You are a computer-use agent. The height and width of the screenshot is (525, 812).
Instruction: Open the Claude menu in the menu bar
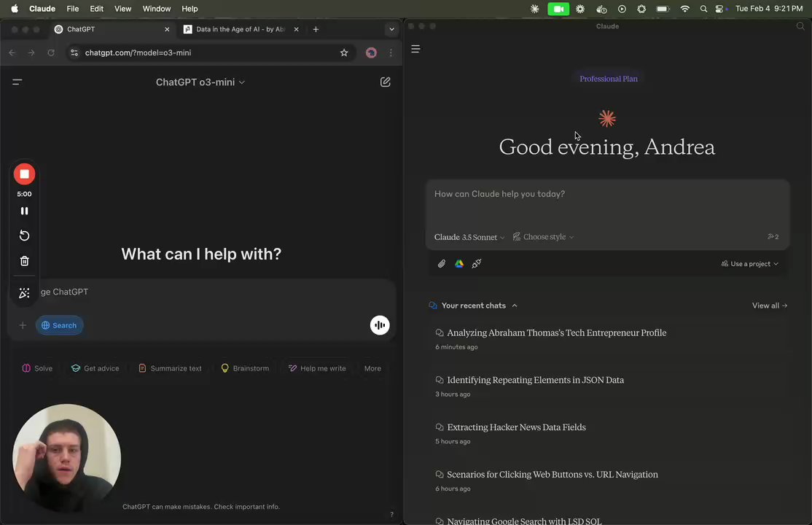[x=42, y=9]
